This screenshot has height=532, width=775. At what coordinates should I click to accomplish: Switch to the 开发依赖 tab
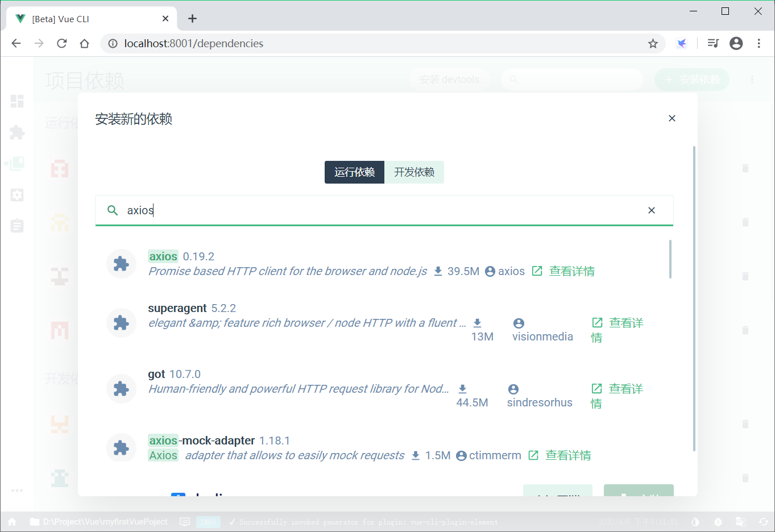click(x=414, y=172)
